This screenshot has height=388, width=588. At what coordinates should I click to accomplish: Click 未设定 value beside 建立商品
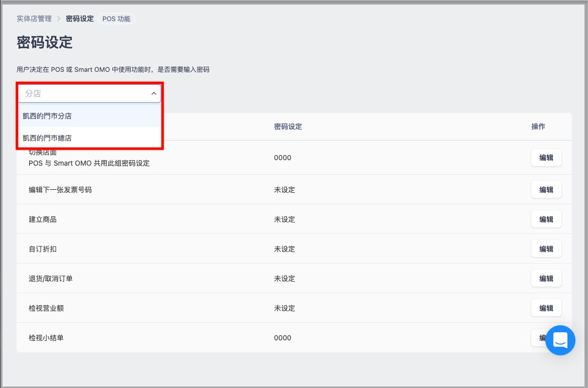coord(285,219)
